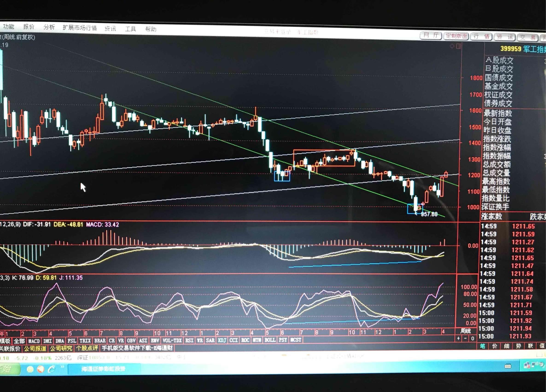Select the highlighted KDJ indicator tab
546x392 pixels.
pyautogui.click(x=222, y=340)
